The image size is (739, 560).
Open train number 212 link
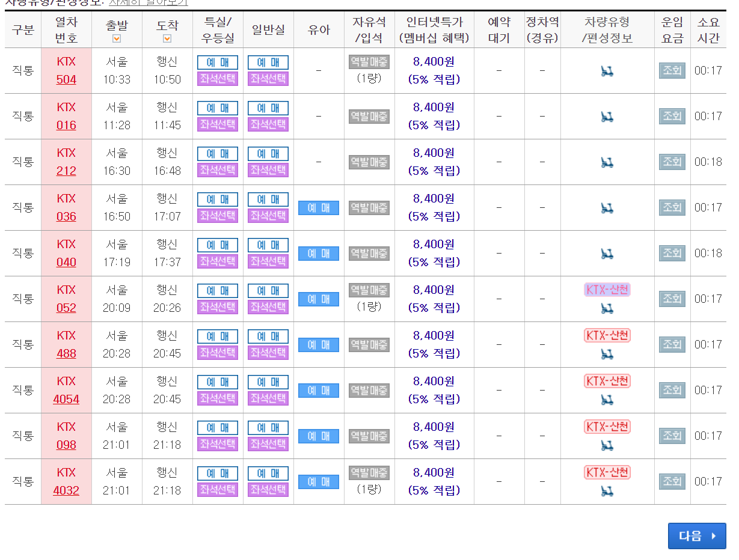(66, 171)
